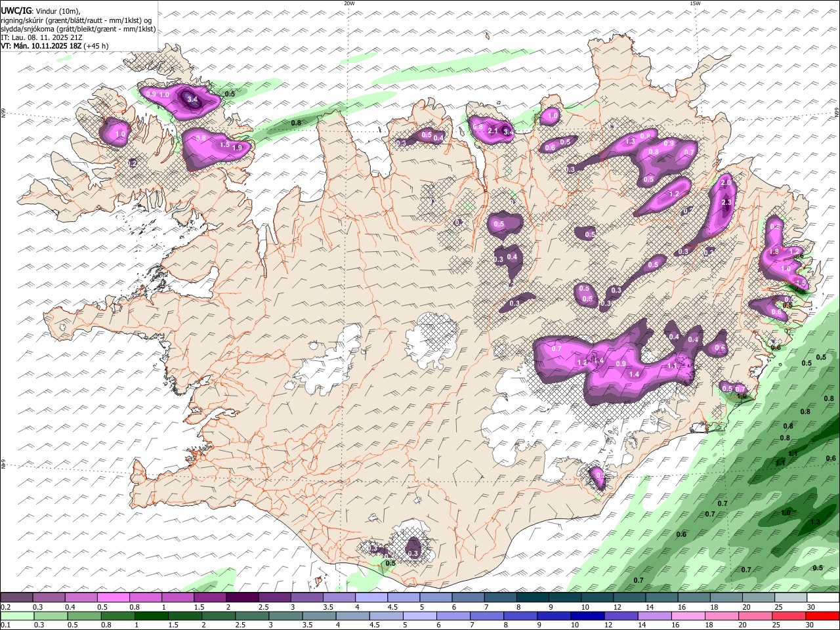840x630 pixels.
Task: Click the 'VT: Mán. 10.11.2025 18Z (+45 h)' line
Action: point(55,46)
